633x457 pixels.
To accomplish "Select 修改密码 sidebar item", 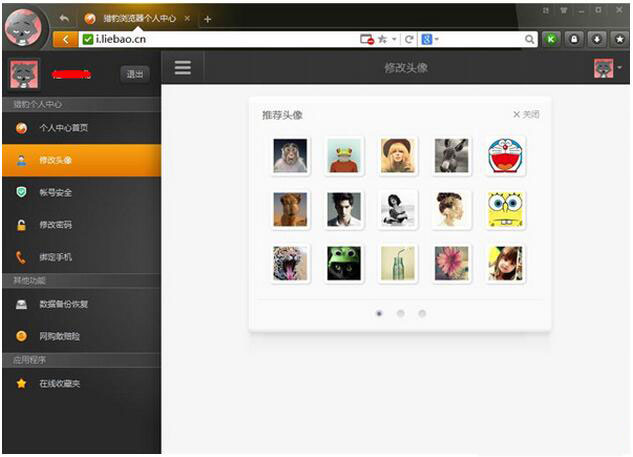I will pyautogui.click(x=56, y=225).
